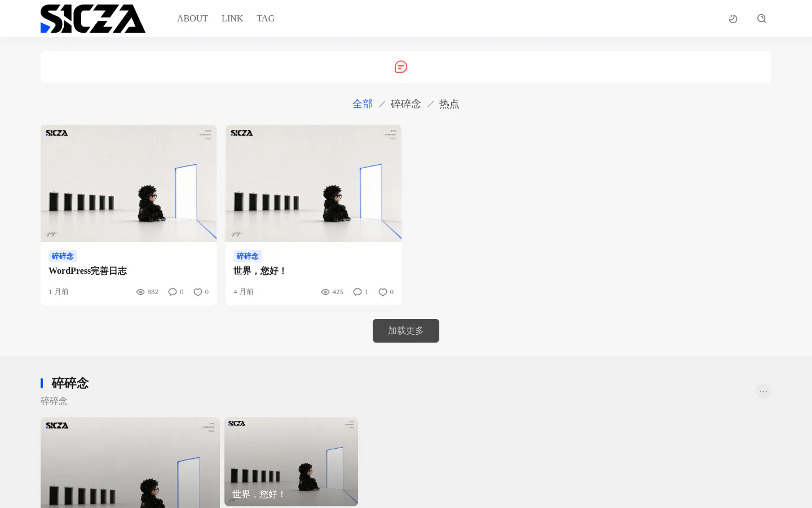Select the 热点 category tab

click(x=449, y=104)
